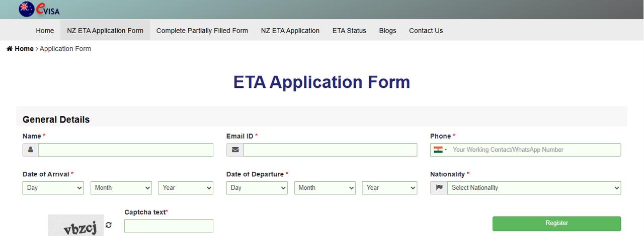This screenshot has height=236, width=644.
Task: Open the Blogs menu item
Action: point(387,31)
